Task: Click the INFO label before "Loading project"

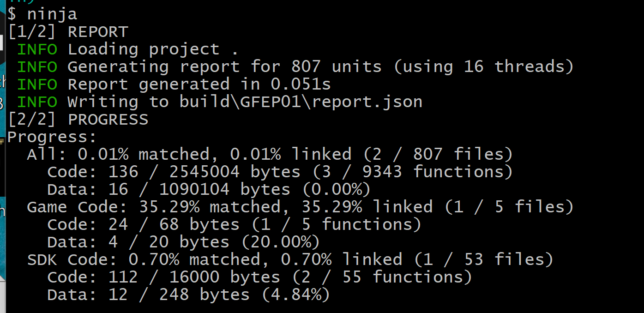Action: click(x=37, y=49)
